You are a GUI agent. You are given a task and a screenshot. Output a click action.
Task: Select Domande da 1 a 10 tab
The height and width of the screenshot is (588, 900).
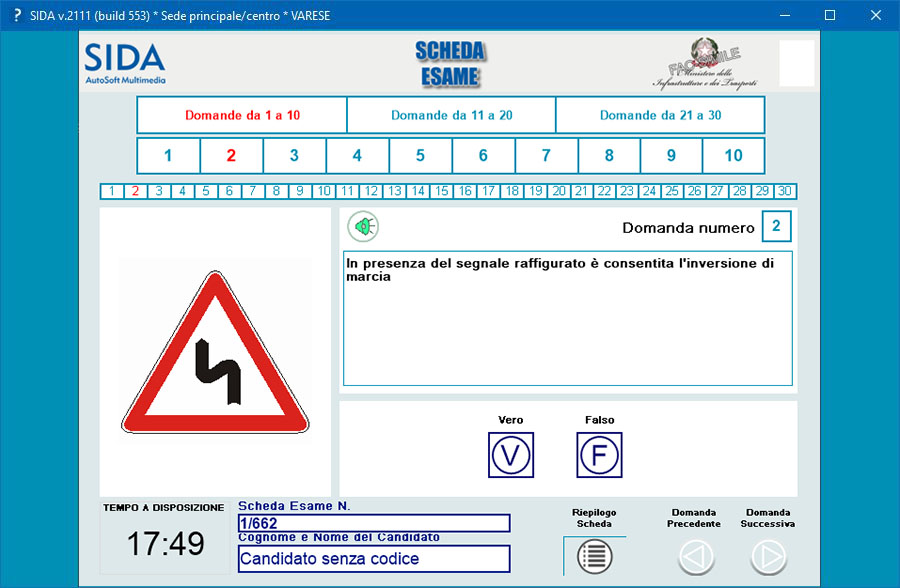pos(242,115)
